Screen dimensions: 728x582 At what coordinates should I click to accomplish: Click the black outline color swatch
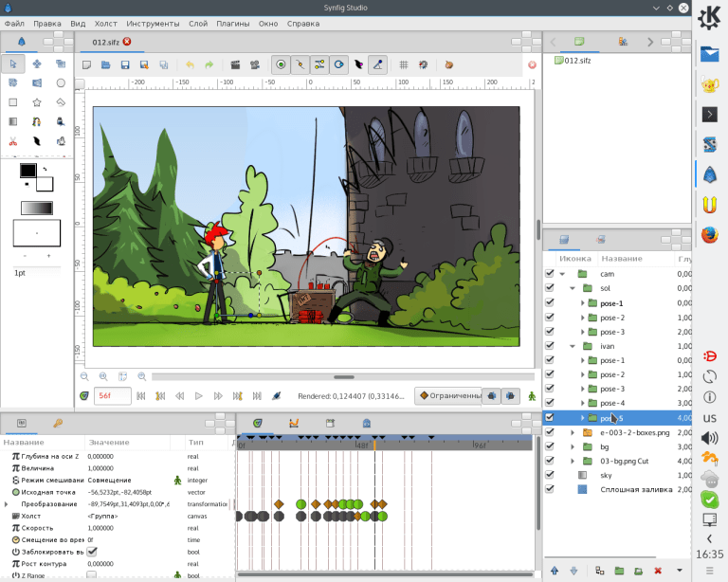click(x=27, y=171)
